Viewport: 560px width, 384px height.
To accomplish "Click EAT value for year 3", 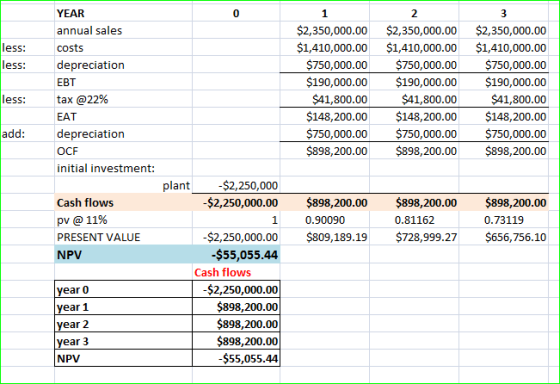I will click(x=516, y=117).
